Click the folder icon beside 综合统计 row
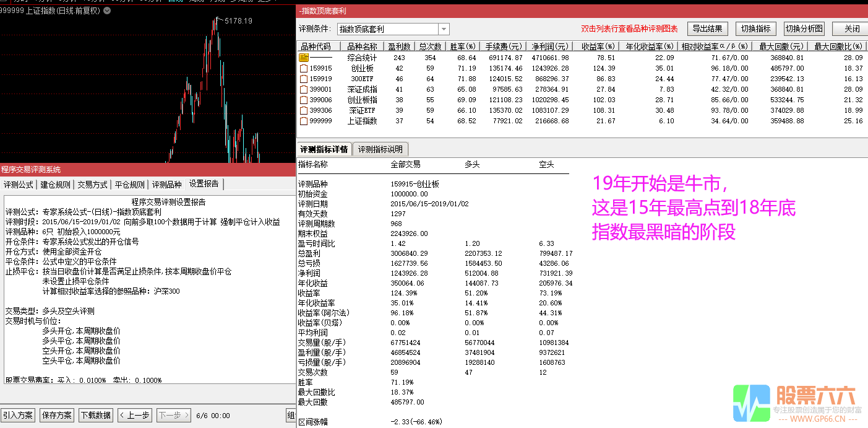 coord(303,58)
